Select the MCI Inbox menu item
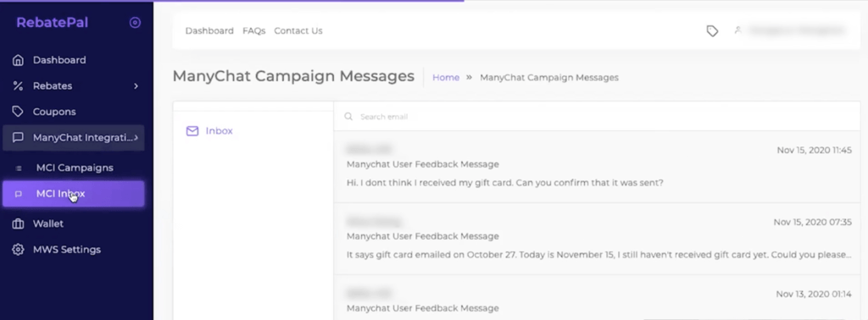 74,194
